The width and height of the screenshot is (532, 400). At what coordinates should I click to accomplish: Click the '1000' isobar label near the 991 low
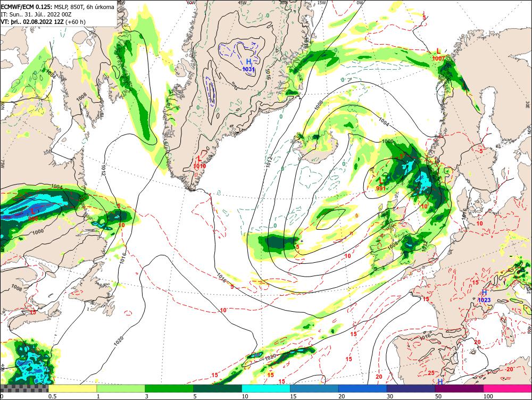pyautogui.click(x=388, y=141)
